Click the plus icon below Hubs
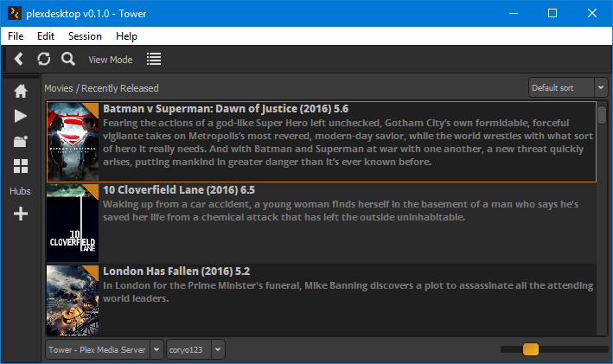 pyautogui.click(x=21, y=214)
